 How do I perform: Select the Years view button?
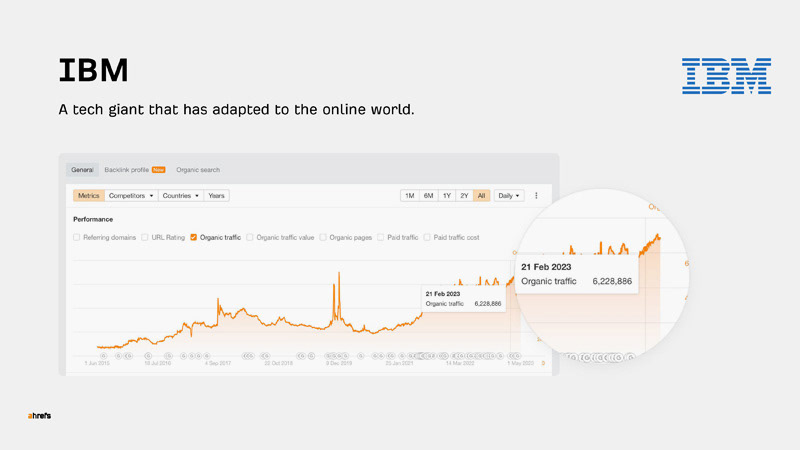click(216, 196)
